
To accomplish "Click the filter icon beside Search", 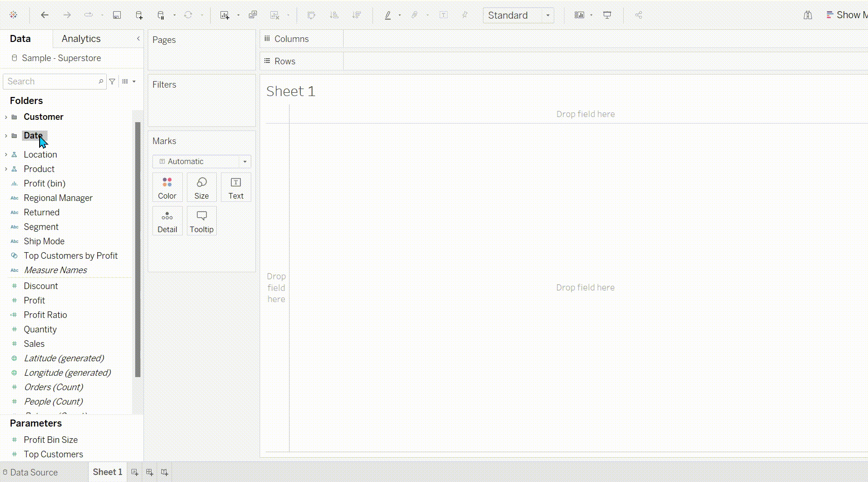I will (112, 82).
